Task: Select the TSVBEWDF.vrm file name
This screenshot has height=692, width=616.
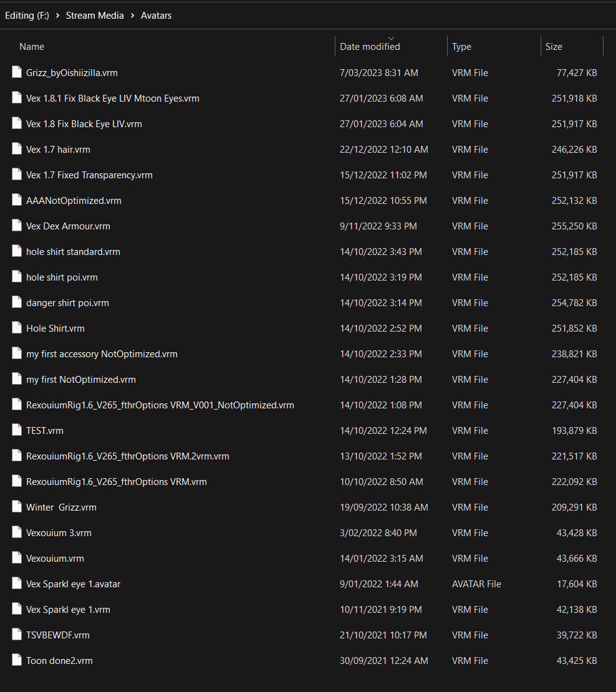Action: [x=58, y=635]
